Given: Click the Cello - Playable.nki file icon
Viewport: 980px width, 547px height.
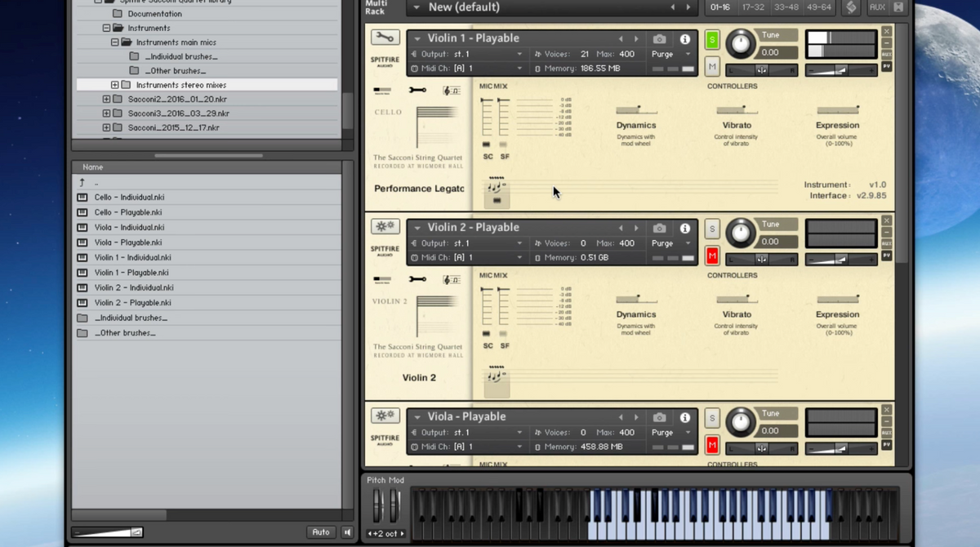Looking at the screenshot, I should click(82, 212).
